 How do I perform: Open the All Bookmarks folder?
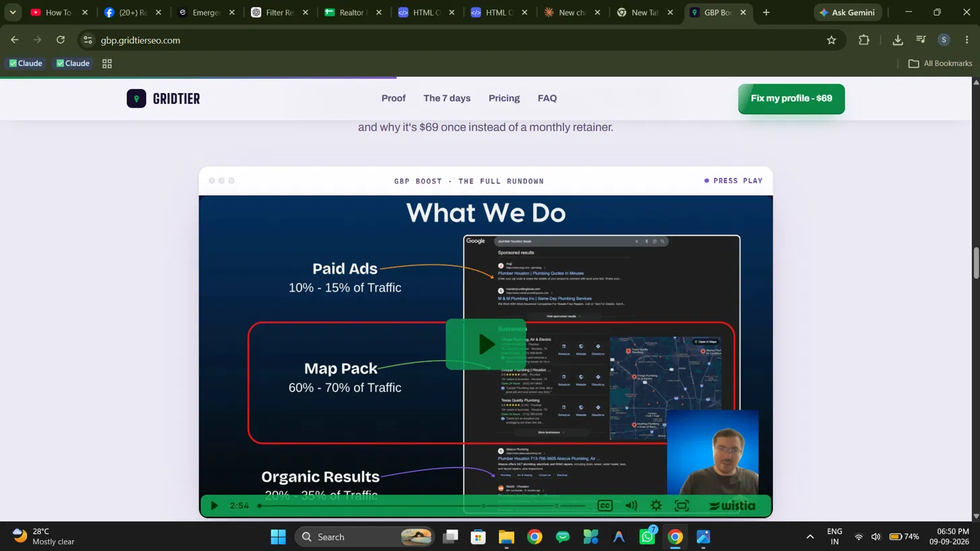940,63
